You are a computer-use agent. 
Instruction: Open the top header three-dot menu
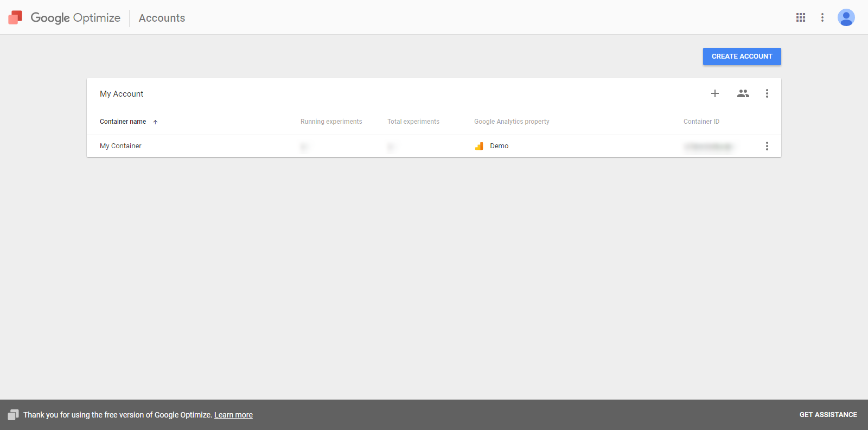822,17
